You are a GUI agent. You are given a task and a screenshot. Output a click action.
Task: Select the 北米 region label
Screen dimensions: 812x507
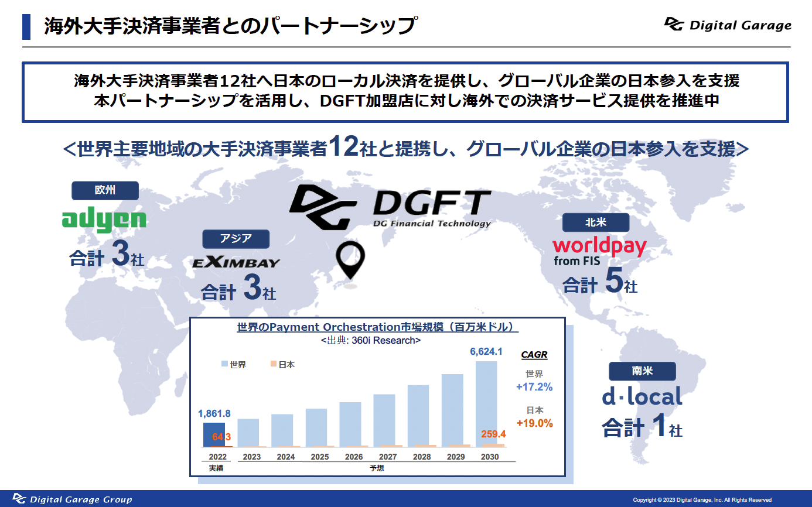[596, 222]
